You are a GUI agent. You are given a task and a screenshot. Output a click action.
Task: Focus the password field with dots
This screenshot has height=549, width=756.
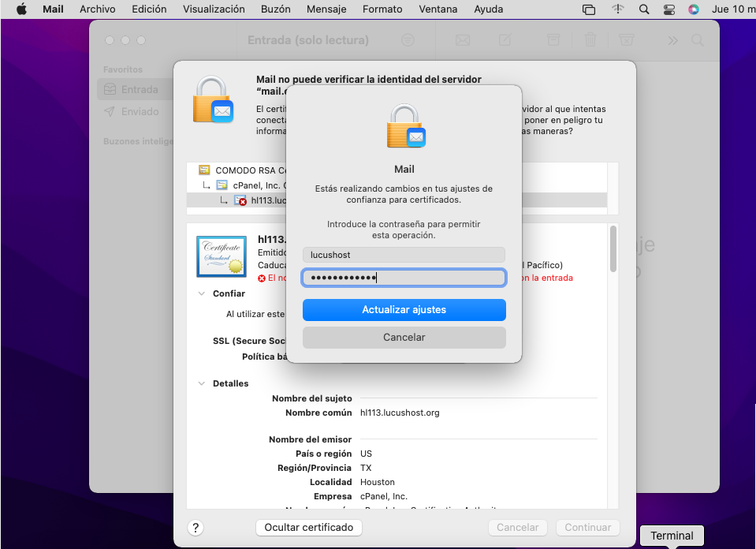point(404,278)
